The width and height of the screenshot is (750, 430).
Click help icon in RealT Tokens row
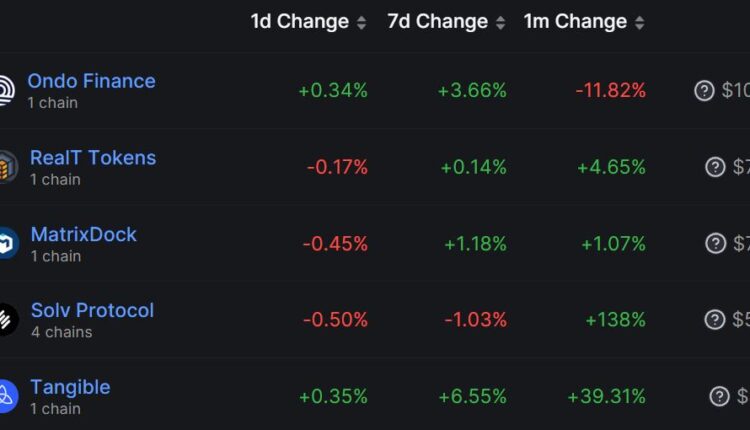pyautogui.click(x=715, y=167)
